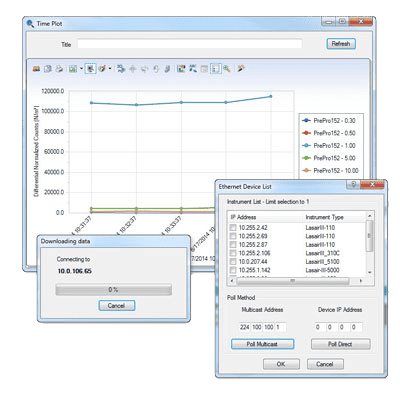Click the Time Plot window magnifier title icon
Image resolution: width=400 pixels, height=400 pixels.
pos(31,24)
